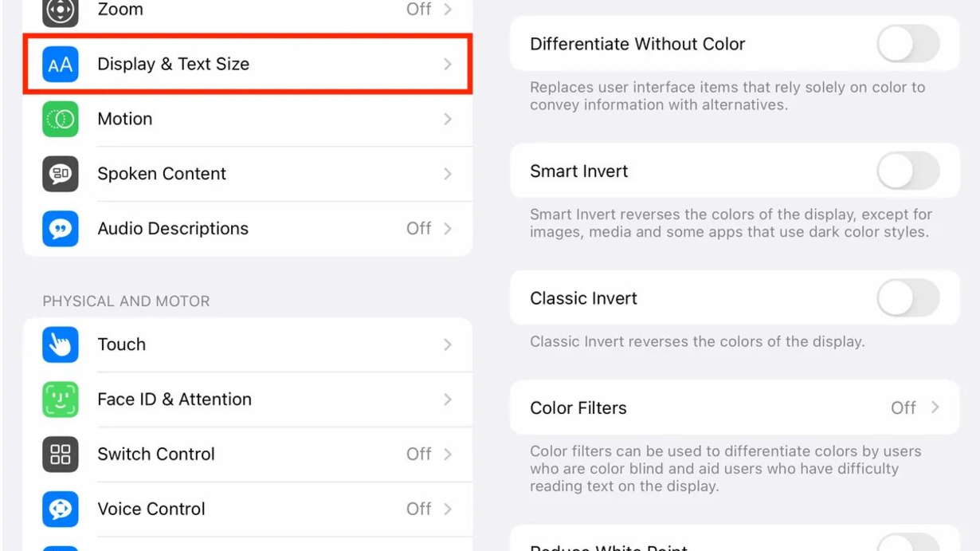980x551 pixels.
Task: Open Voice Control using its chevron
Action: [x=448, y=509]
